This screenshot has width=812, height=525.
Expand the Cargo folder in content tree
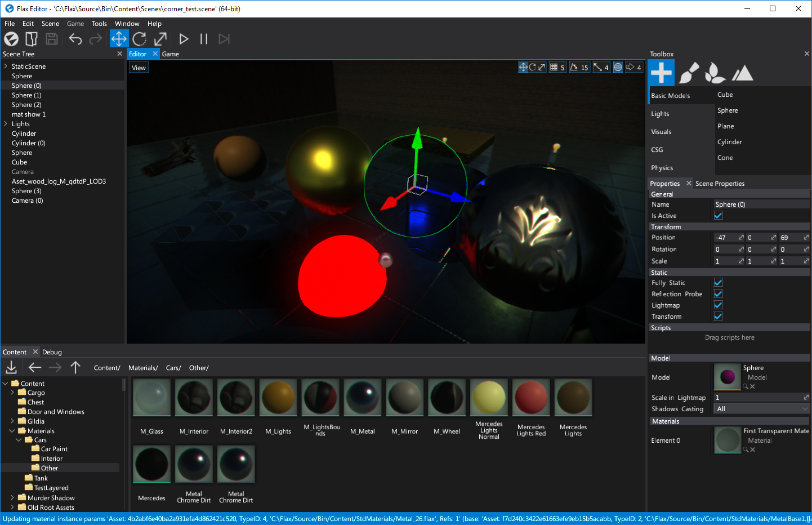[x=12, y=393]
